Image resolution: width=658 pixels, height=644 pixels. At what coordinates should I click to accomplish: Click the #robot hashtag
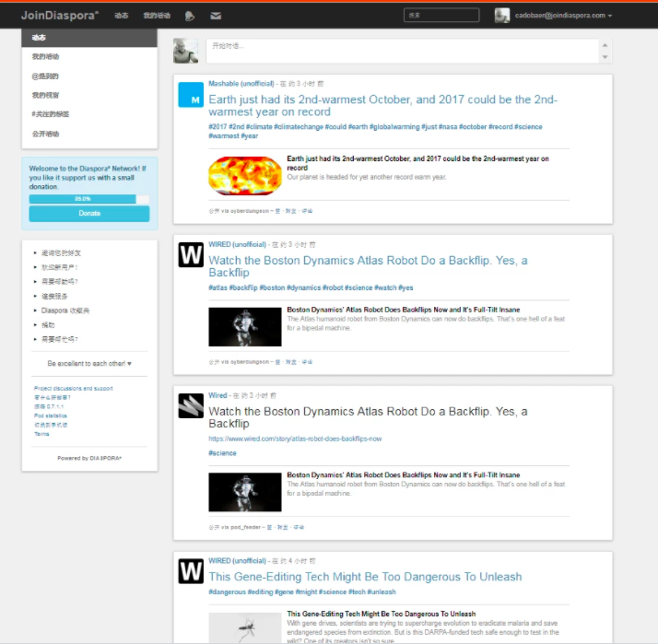coord(333,287)
